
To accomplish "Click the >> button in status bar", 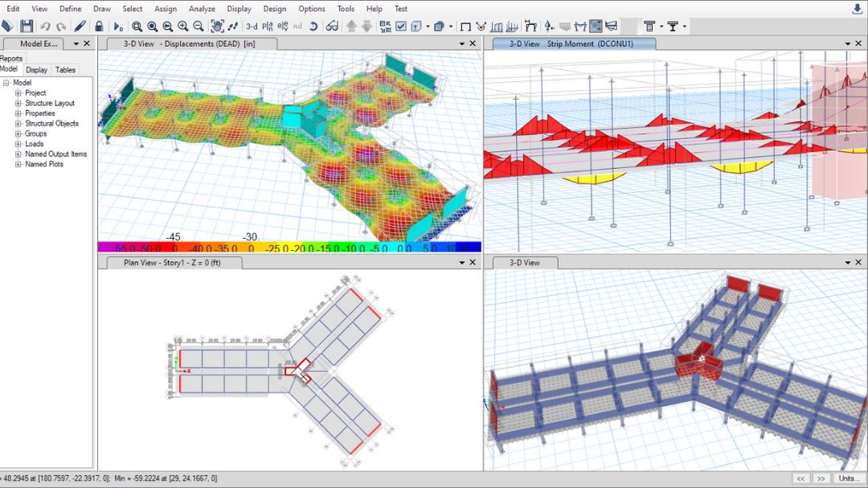I will (x=821, y=478).
